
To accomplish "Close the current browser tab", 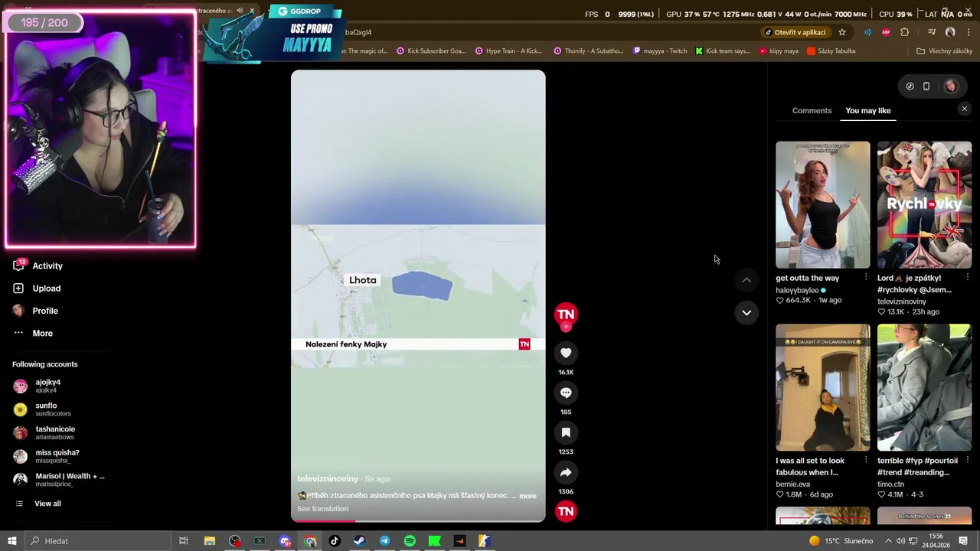I will (251, 11).
